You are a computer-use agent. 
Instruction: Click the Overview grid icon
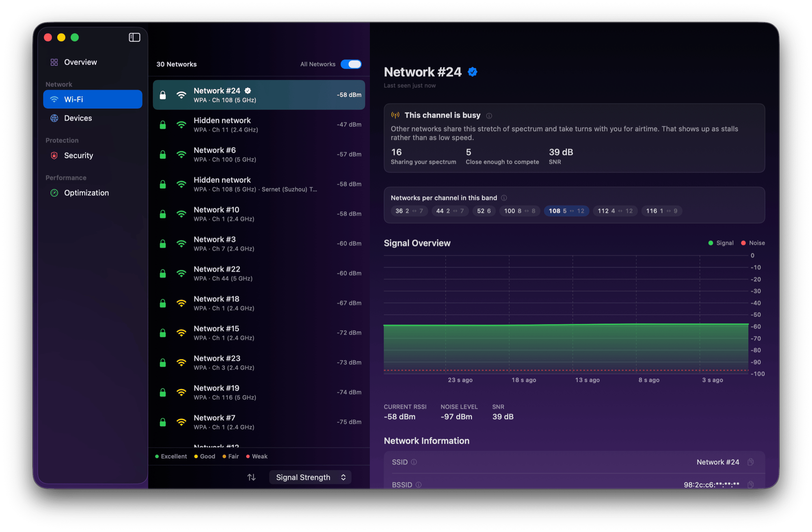[x=54, y=62]
